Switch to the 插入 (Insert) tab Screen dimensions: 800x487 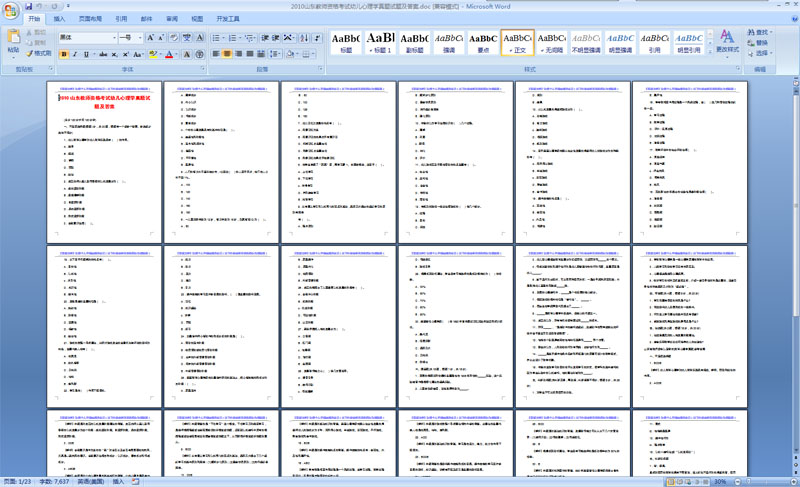point(59,19)
